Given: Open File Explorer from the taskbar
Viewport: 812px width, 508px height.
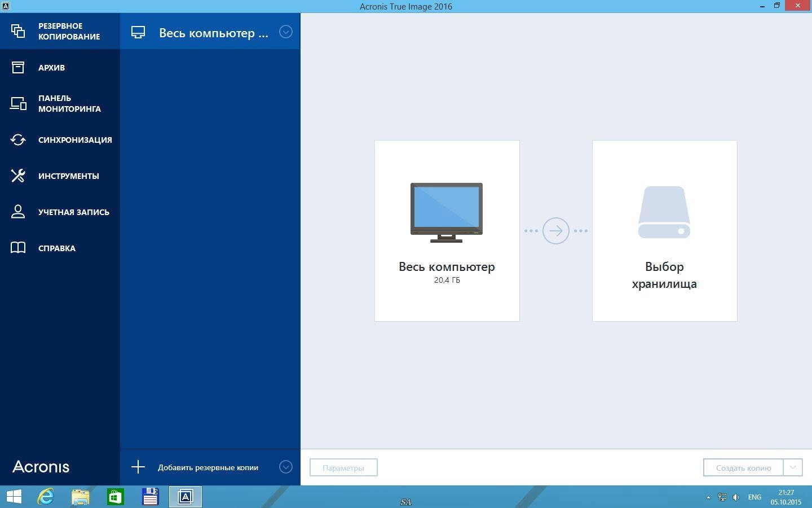Looking at the screenshot, I should click(81, 497).
